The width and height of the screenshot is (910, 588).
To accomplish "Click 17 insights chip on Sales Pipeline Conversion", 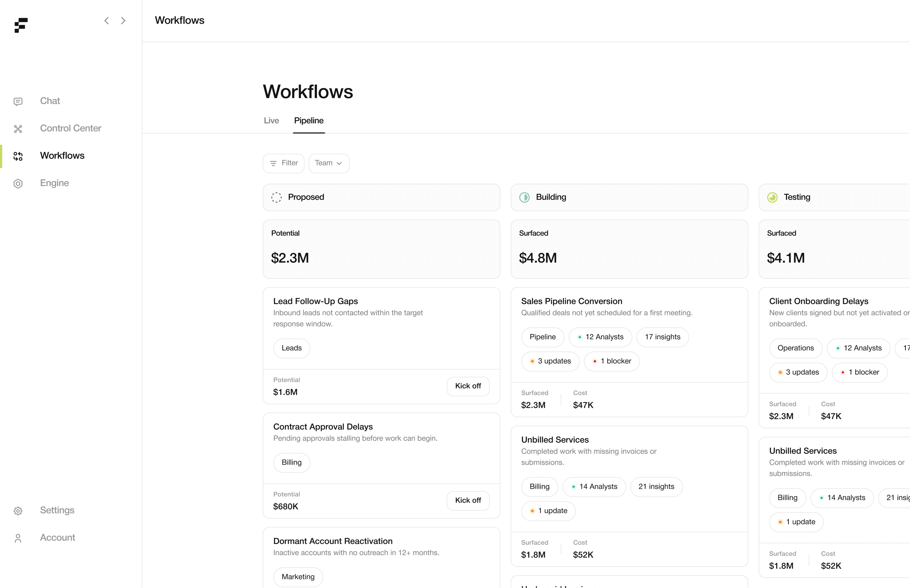I will click(x=663, y=337).
